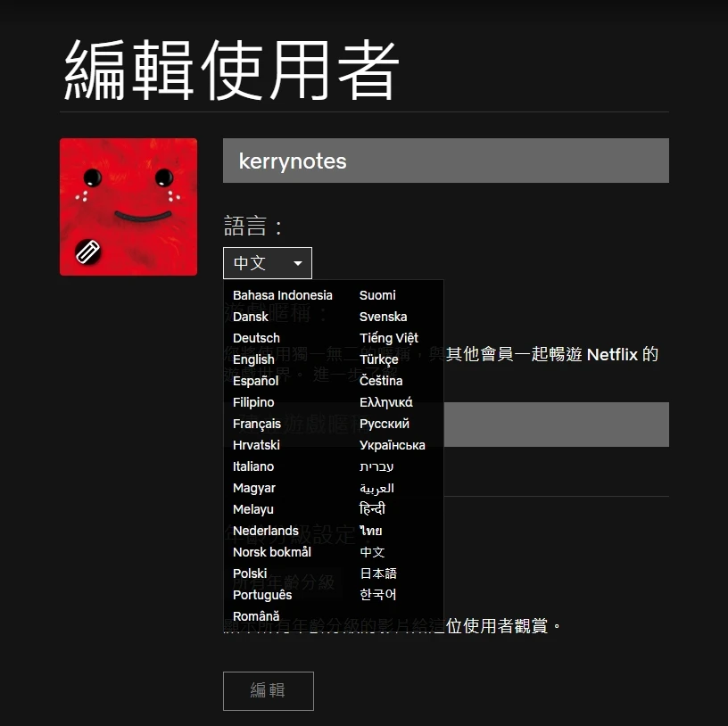Choose 日本語 in the language list

pyautogui.click(x=378, y=573)
